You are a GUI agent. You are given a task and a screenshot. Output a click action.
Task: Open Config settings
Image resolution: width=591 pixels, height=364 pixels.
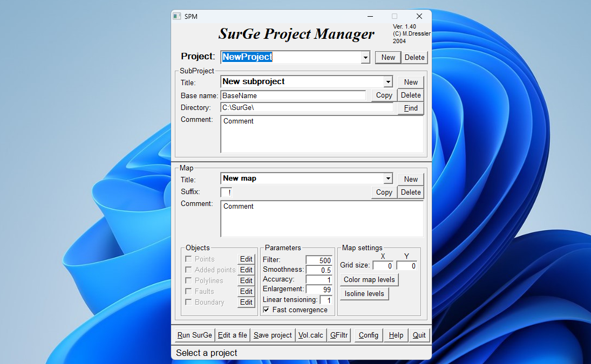pos(368,335)
